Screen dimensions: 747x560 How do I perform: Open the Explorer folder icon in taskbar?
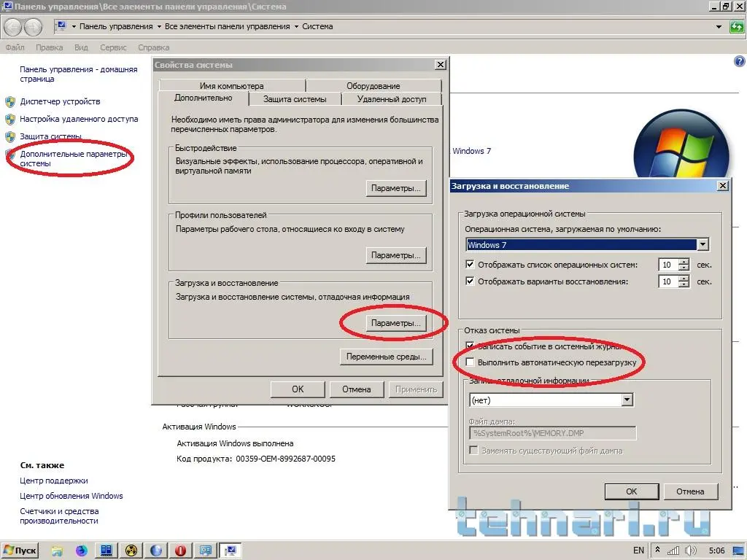(x=57, y=551)
